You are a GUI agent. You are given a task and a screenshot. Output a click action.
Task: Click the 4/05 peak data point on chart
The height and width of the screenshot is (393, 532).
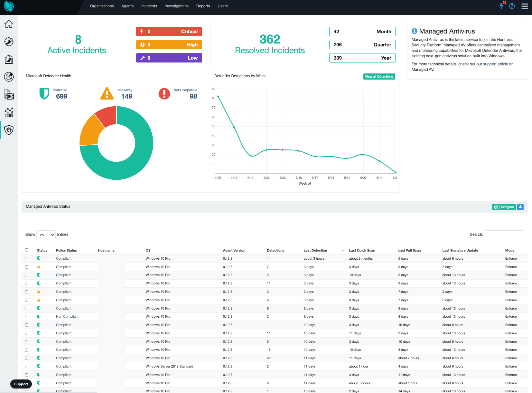point(218,96)
